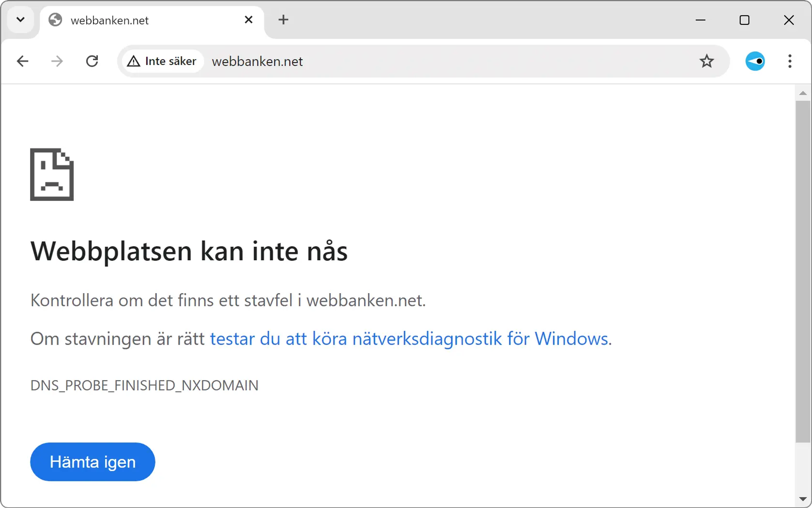Click the vertical scrollbar thumb
812x508 pixels.
click(802, 271)
